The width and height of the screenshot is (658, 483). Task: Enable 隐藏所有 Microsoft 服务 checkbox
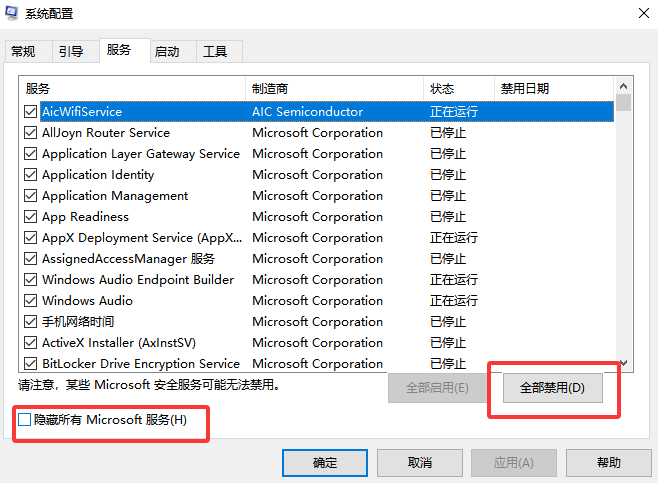click(25, 419)
